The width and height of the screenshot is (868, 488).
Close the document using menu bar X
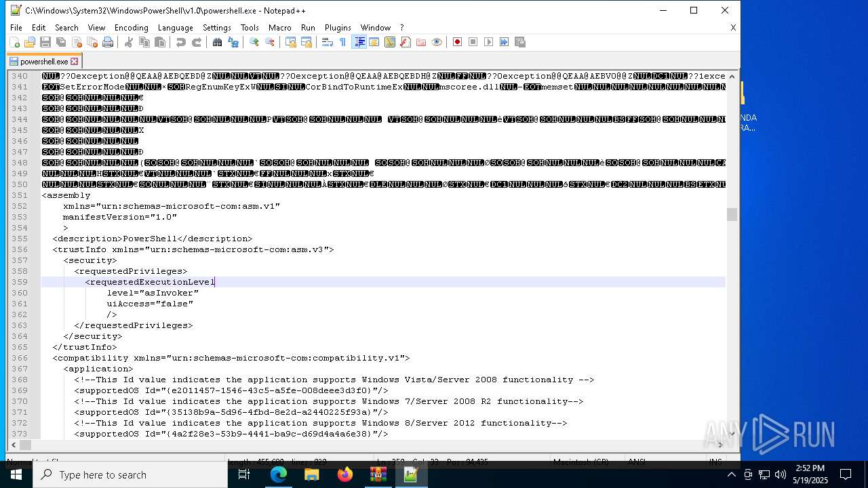coord(733,28)
